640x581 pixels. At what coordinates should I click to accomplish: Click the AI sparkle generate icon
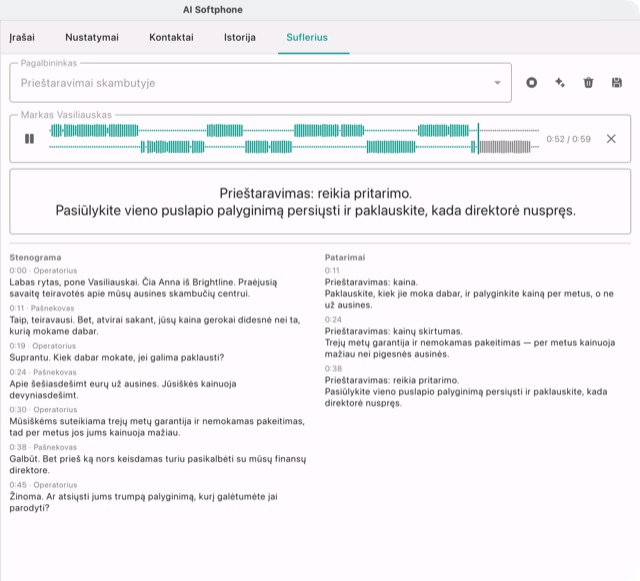pyautogui.click(x=560, y=83)
